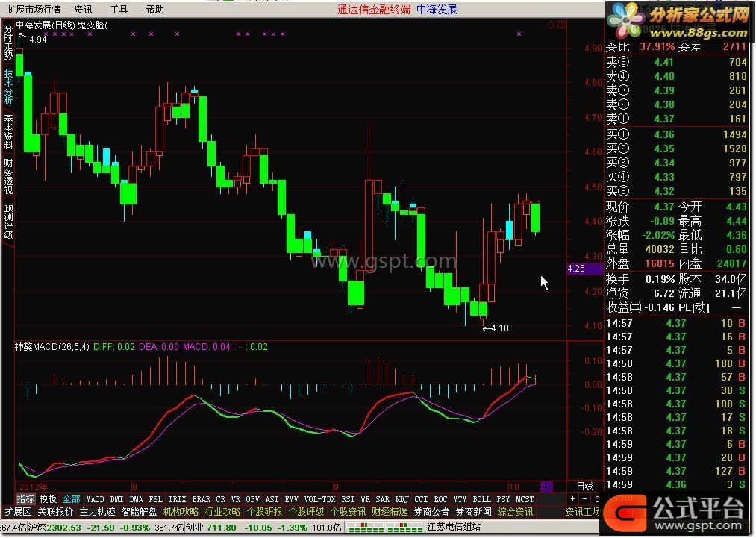Click the diamond icon above the chart price axis

552,25
